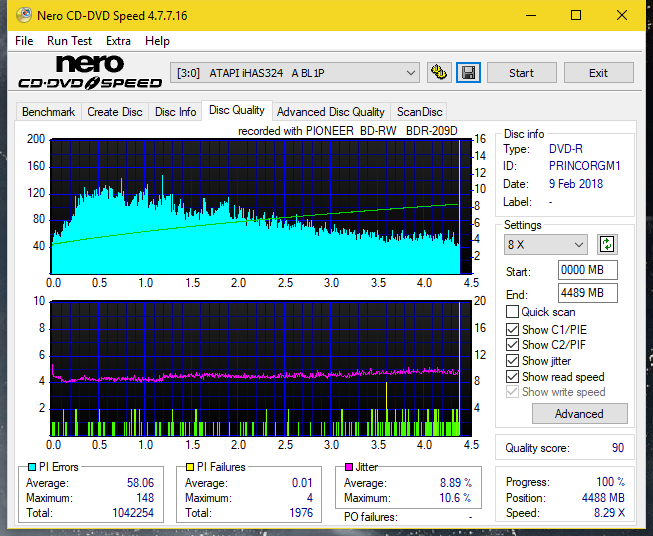Click the Nero CD-DVD Speed logo
This screenshot has height=536, width=653.
90,72
